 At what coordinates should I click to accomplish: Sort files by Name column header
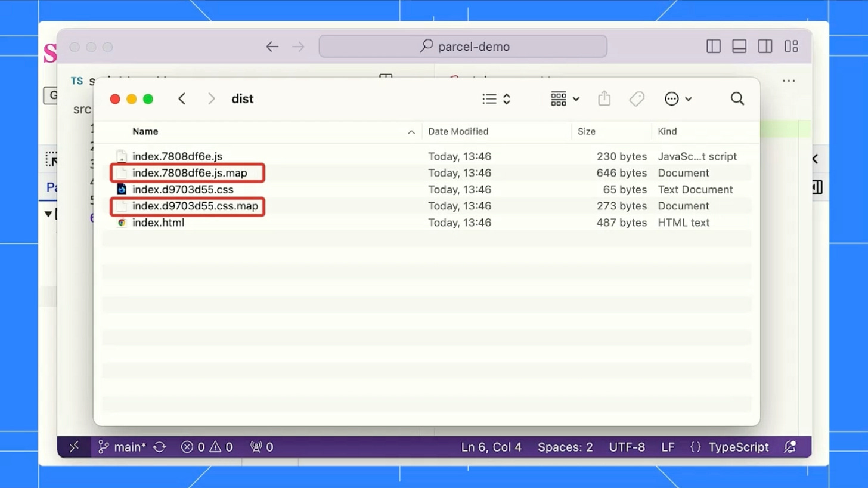(145, 131)
